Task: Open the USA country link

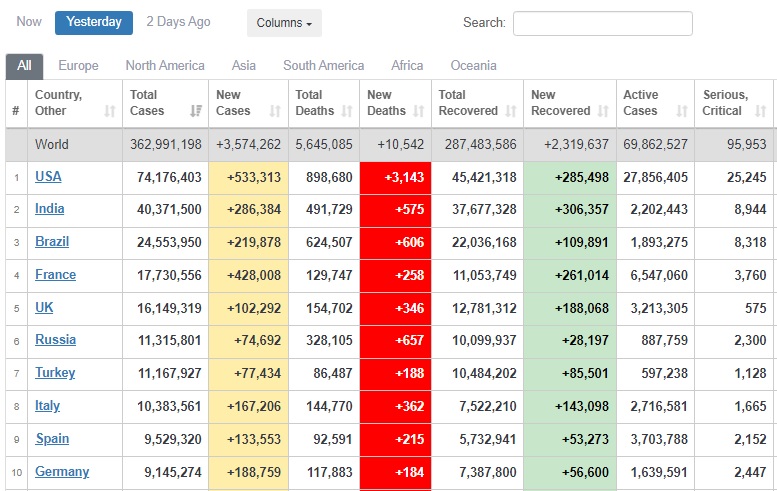Action: pyautogui.click(x=48, y=176)
